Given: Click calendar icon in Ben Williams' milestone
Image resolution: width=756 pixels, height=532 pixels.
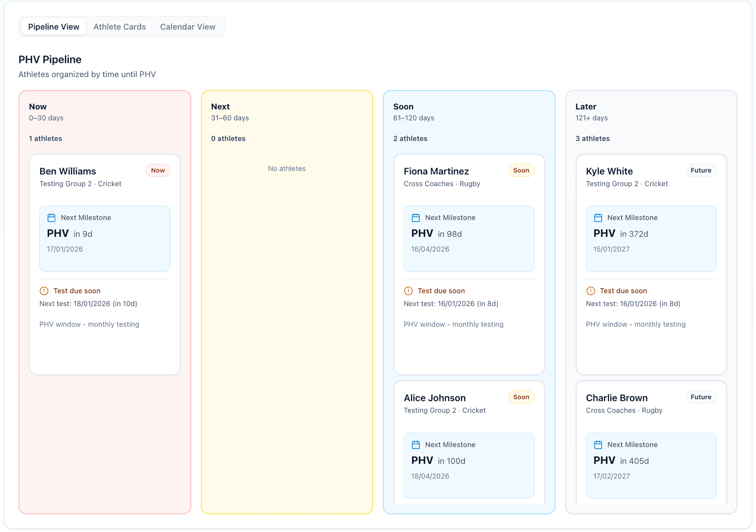Looking at the screenshot, I should tap(51, 218).
